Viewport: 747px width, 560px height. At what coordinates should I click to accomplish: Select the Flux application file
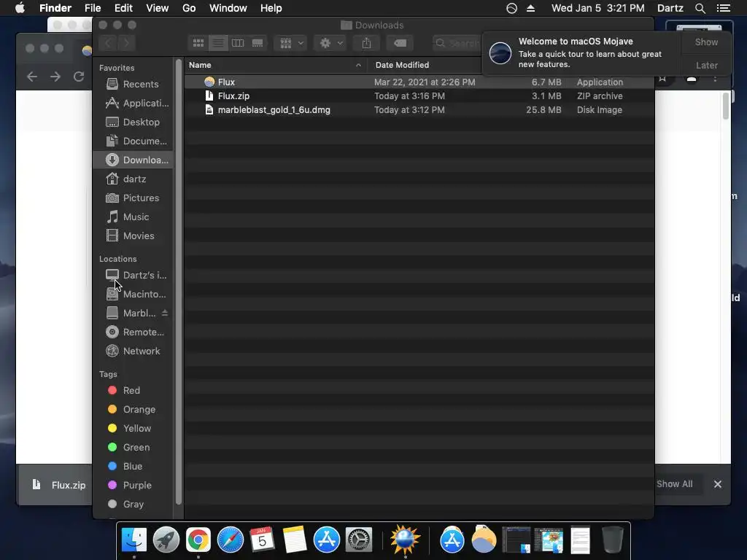419,82
